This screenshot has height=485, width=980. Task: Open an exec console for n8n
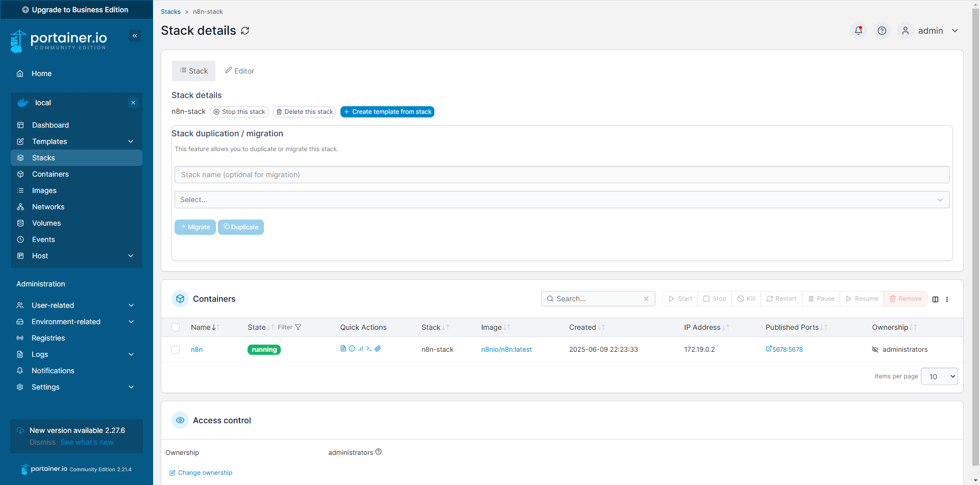(x=370, y=349)
